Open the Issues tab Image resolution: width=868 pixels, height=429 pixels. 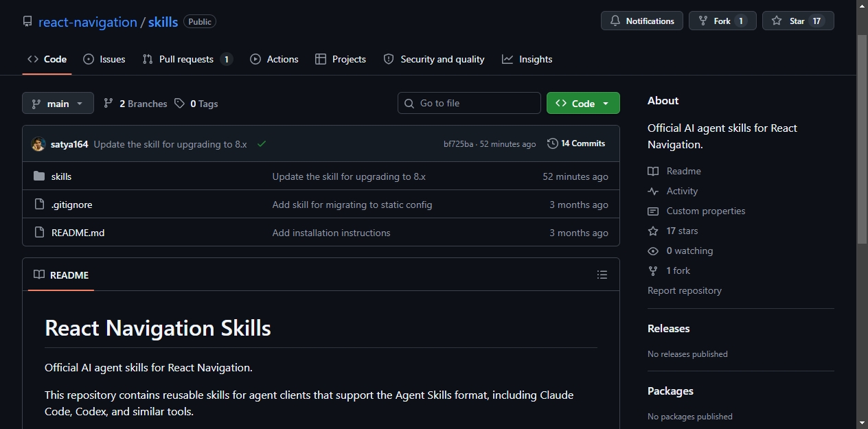104,59
